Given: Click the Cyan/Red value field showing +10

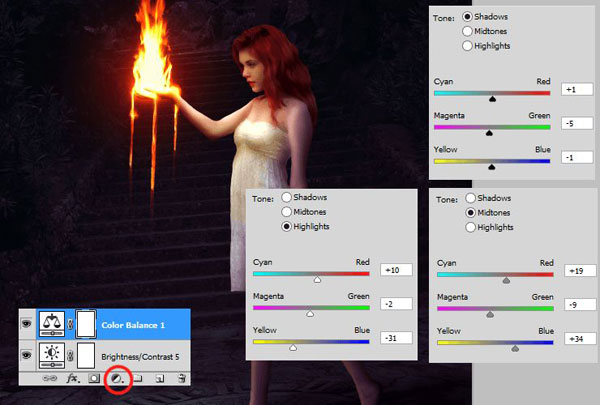Looking at the screenshot, I should point(396,270).
